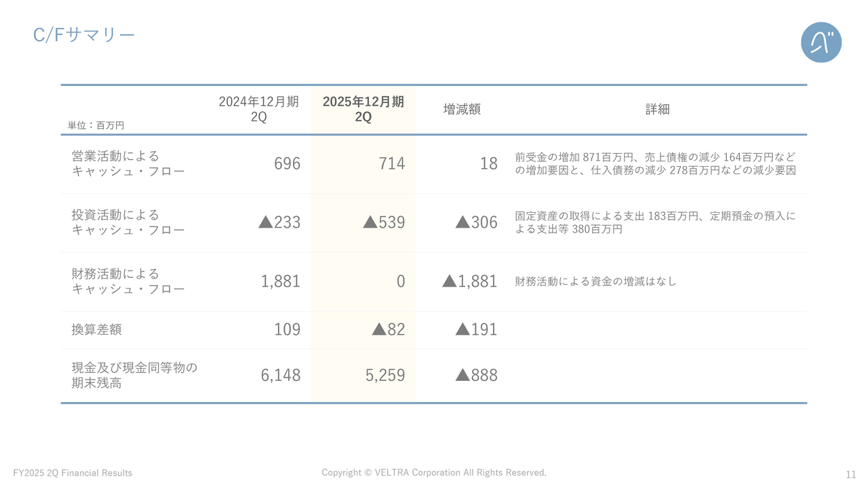Click the page number 11
Viewport: 868px width, 488px height.
[x=851, y=474]
